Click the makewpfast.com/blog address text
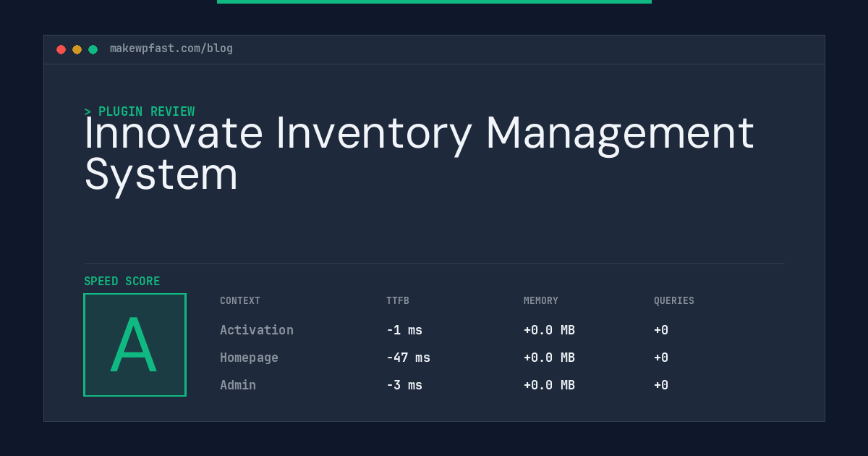This screenshot has width=868, height=456. [171, 48]
